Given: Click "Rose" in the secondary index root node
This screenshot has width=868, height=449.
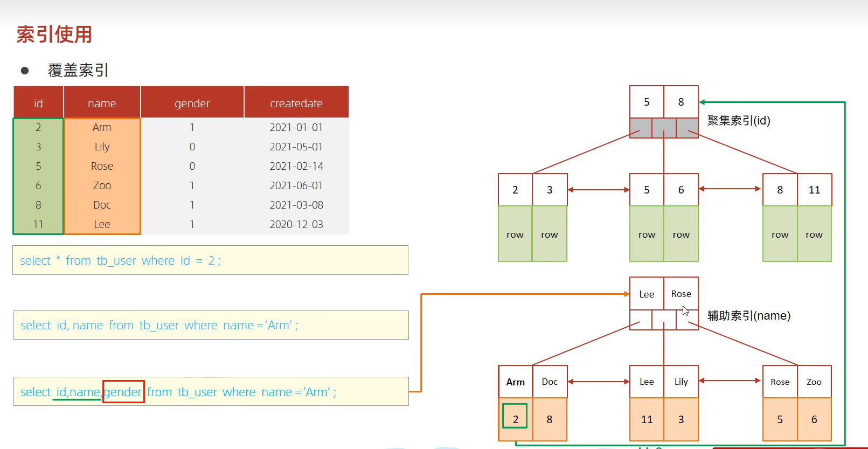Looking at the screenshot, I should click(680, 294).
